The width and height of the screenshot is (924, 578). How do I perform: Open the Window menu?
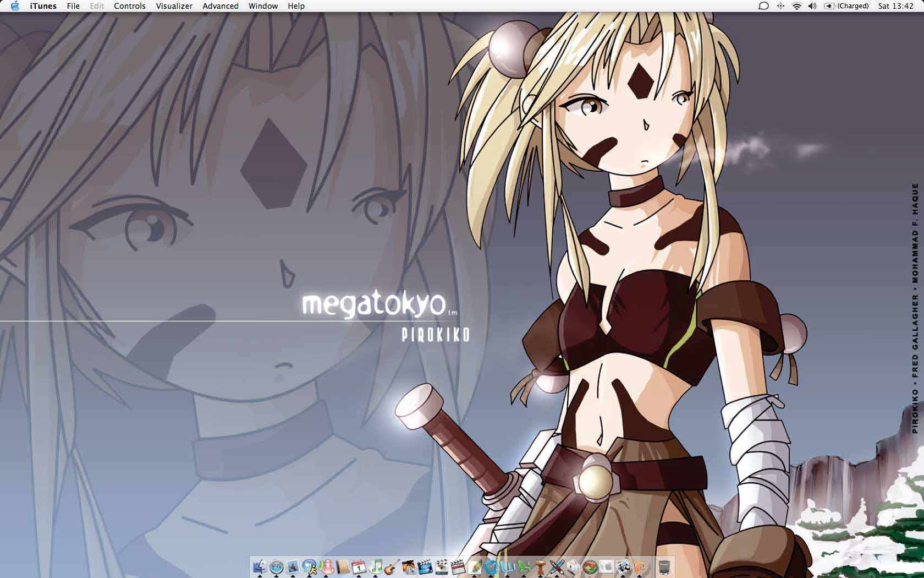(x=263, y=6)
